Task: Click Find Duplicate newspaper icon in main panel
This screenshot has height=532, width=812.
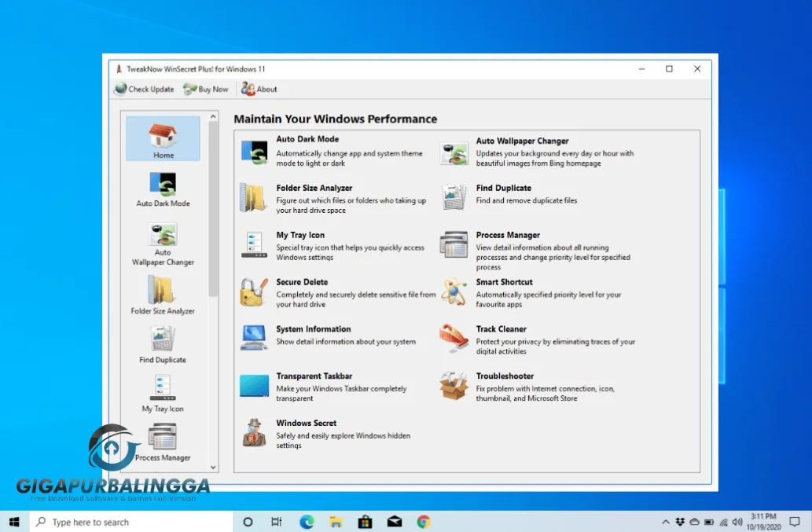Action: [454, 197]
